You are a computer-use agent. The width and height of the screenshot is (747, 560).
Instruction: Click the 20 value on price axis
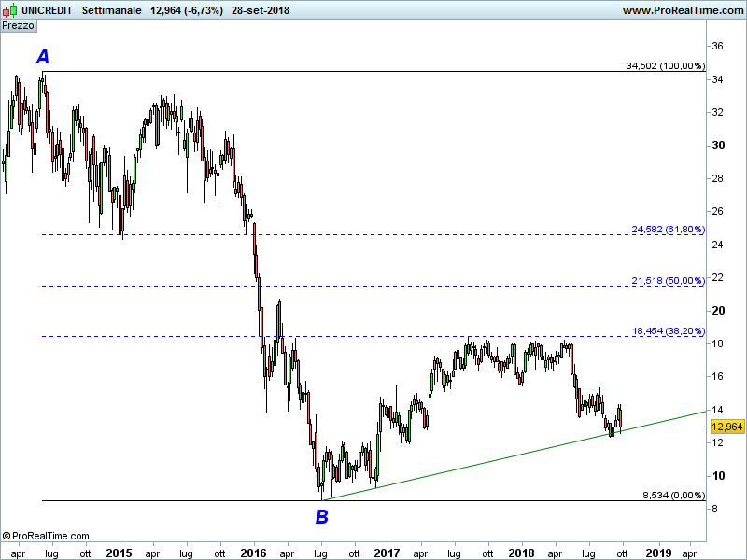click(718, 310)
